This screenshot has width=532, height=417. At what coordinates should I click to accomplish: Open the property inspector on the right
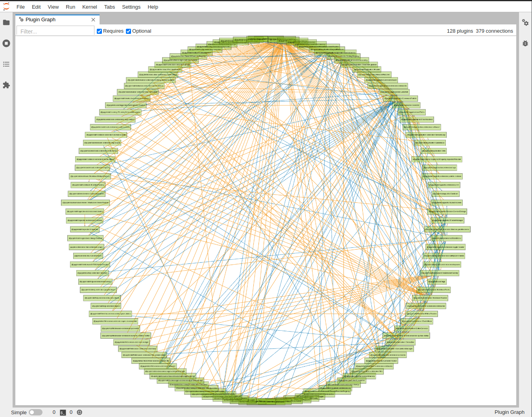tap(525, 23)
